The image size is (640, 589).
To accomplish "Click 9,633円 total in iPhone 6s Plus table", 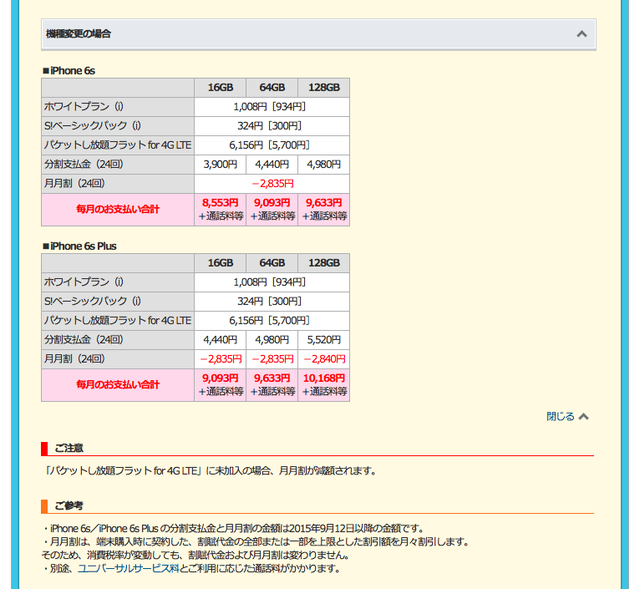I will 272,385.
